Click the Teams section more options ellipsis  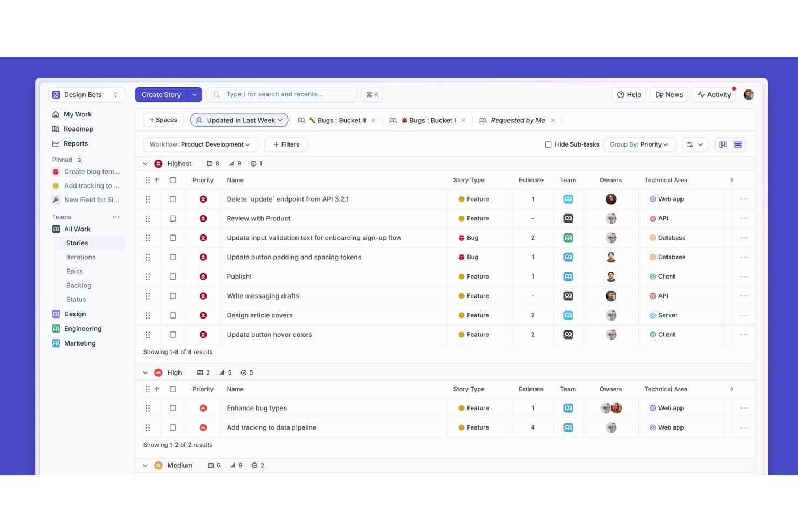(116, 217)
